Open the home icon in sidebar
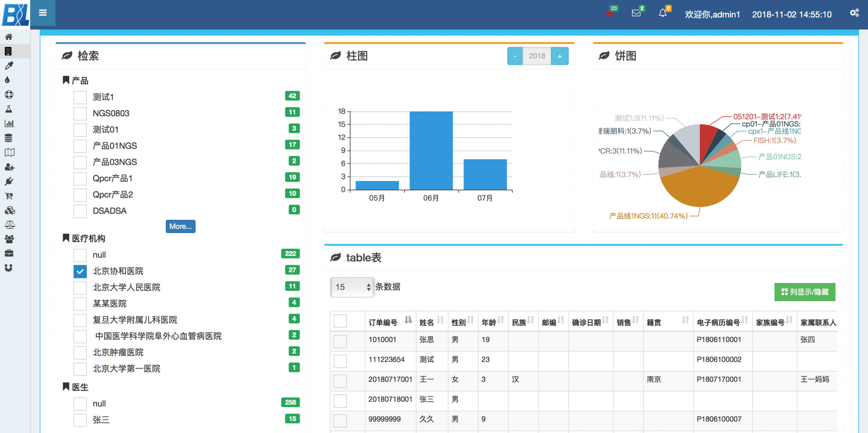 [x=8, y=37]
